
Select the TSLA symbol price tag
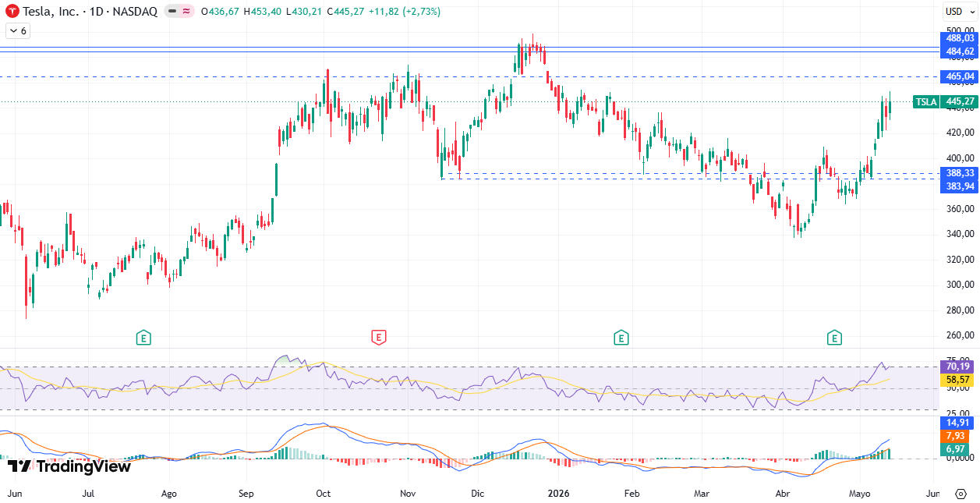click(x=926, y=101)
